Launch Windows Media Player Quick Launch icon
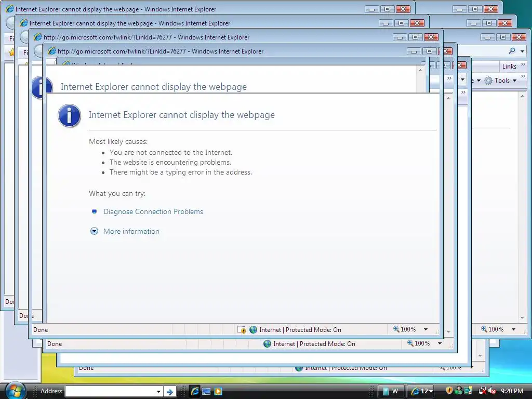This screenshot has height=399, width=532. coord(218,391)
